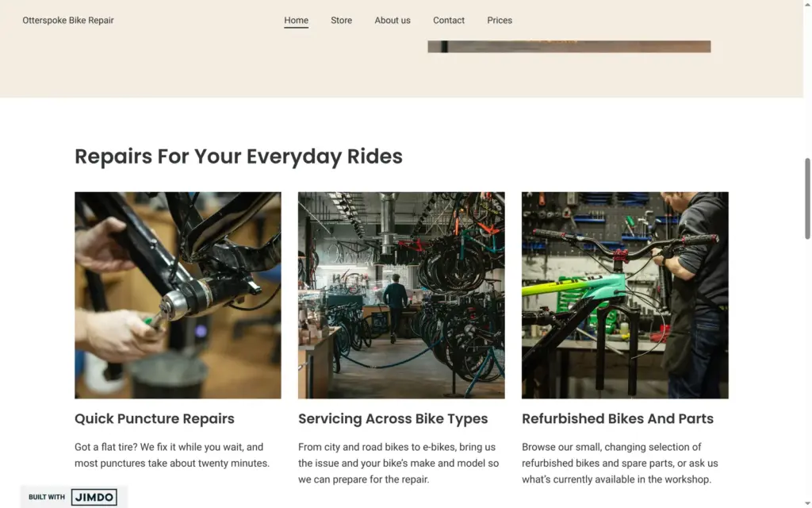
Task: Click the scrollbar down arrow
Action: [807, 504]
